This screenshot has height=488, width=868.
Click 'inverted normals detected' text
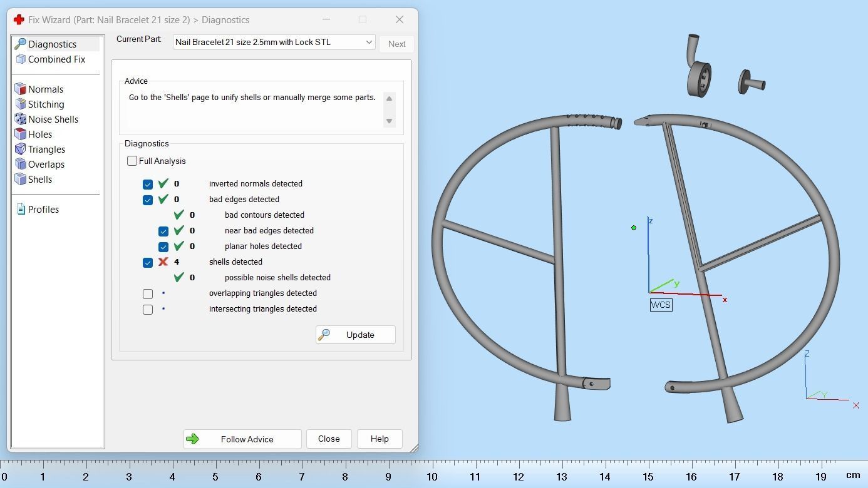pos(256,183)
